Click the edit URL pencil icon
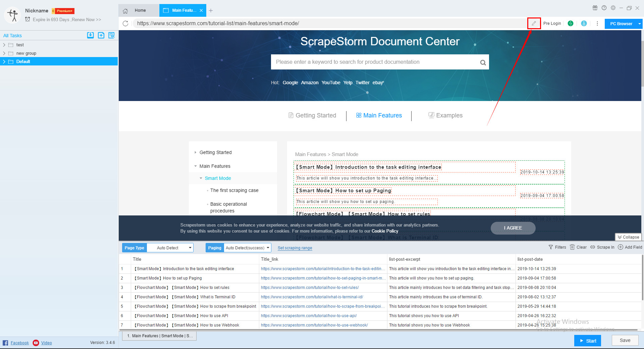The image size is (644, 349). [534, 23]
